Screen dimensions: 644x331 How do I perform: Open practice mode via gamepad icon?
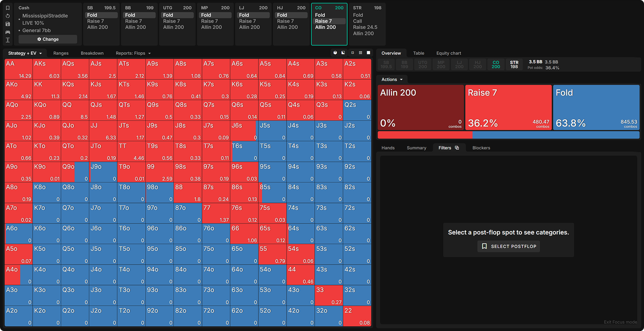[7, 32]
